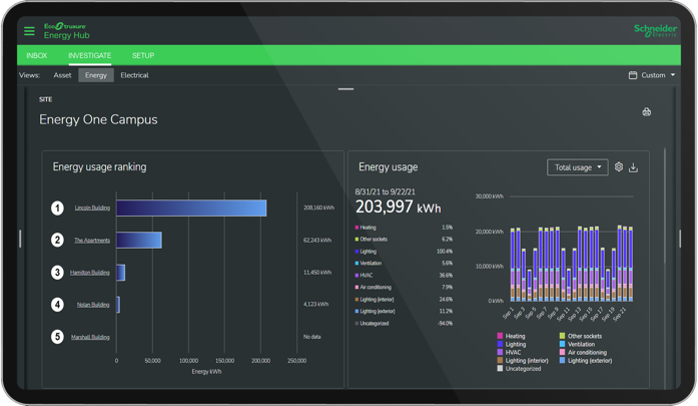Click the Sep 1 bar in usage chart
698x406 pixels.
coord(513,265)
